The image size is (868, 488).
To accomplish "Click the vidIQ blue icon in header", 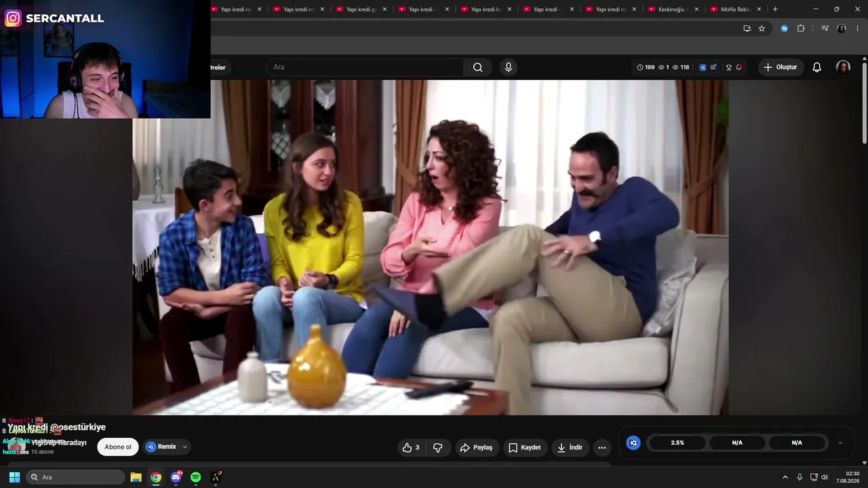I will (703, 67).
